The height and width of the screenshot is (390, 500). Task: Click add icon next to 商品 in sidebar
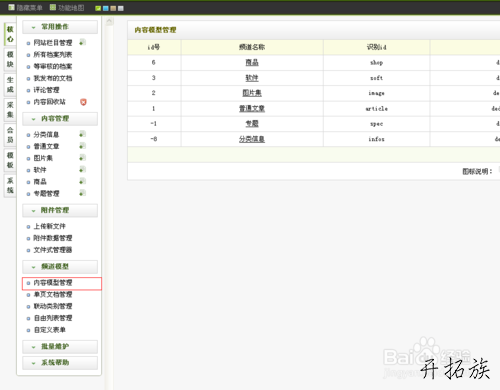(83, 182)
